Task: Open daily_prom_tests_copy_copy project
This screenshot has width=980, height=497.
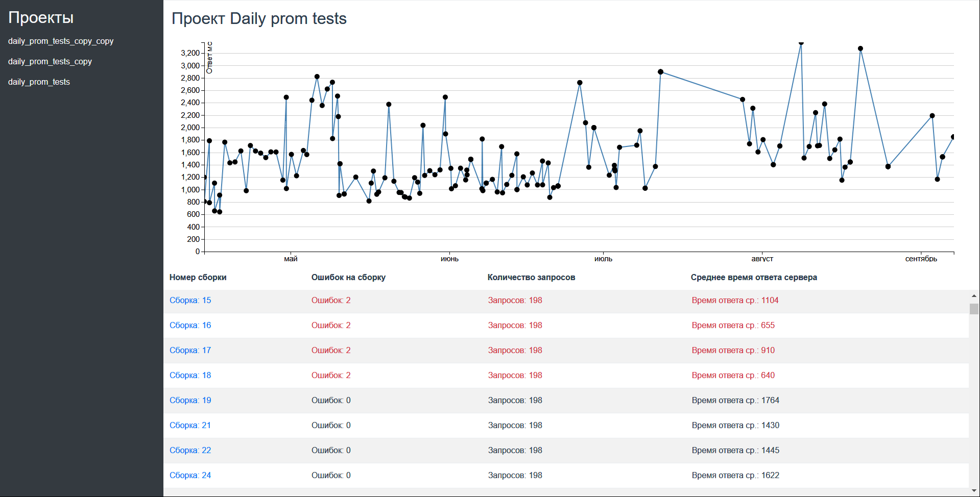Action: click(61, 41)
